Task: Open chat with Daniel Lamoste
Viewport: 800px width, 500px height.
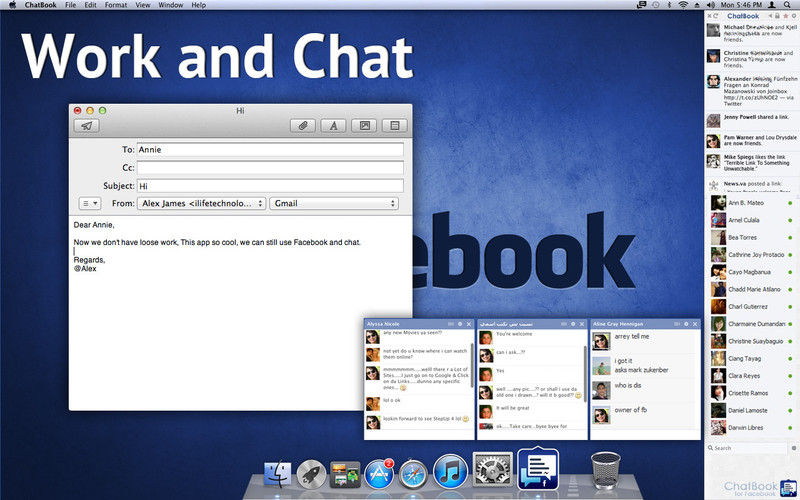Action: (752, 411)
